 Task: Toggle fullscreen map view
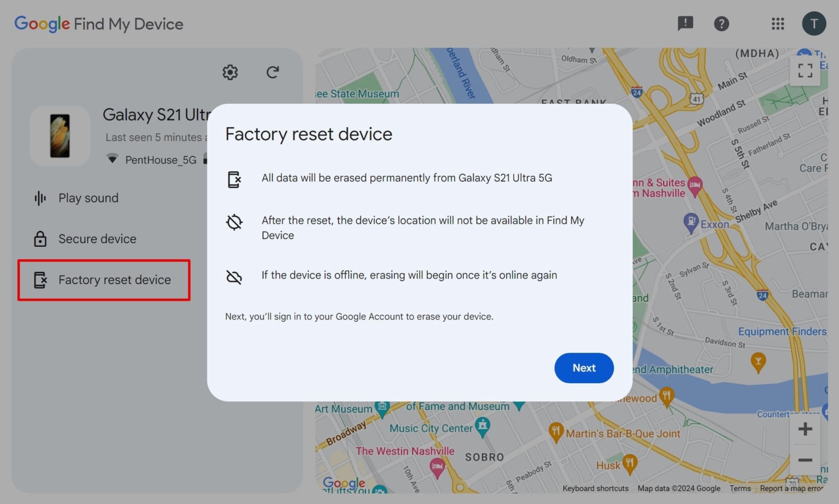pos(805,70)
